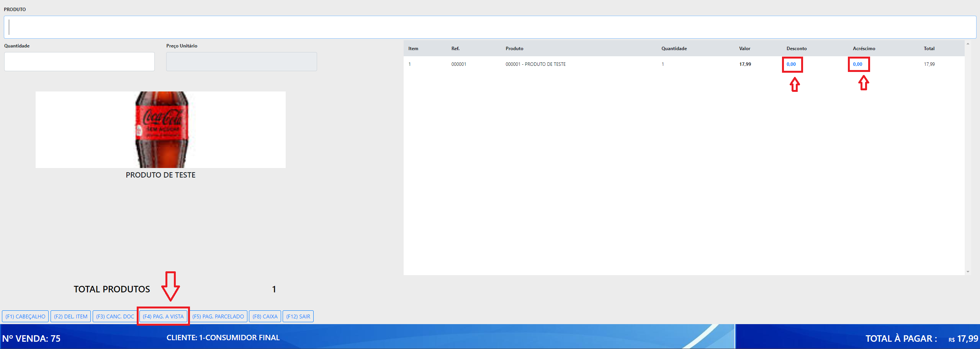Click the (F2) DEL. ITEM button
The height and width of the screenshot is (349, 980).
coord(70,316)
